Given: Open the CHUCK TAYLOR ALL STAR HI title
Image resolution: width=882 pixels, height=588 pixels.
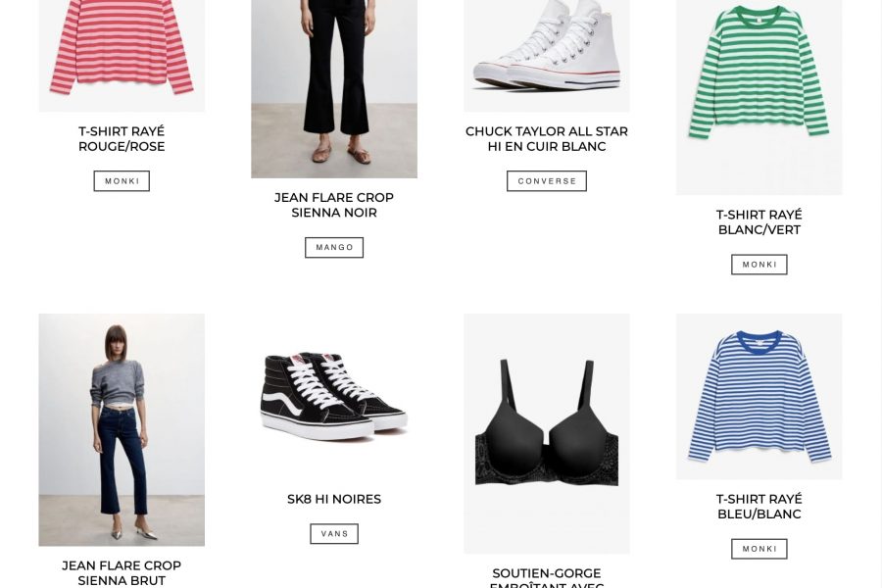Looking at the screenshot, I should click(547, 139).
